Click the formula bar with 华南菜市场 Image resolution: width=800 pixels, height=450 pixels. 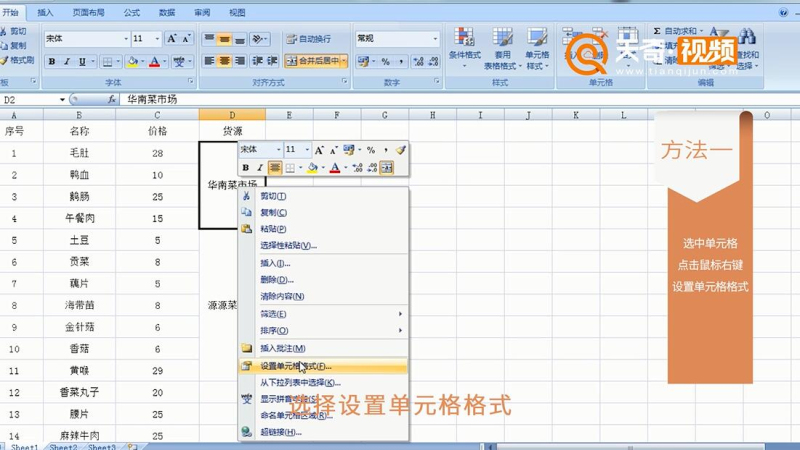point(459,99)
